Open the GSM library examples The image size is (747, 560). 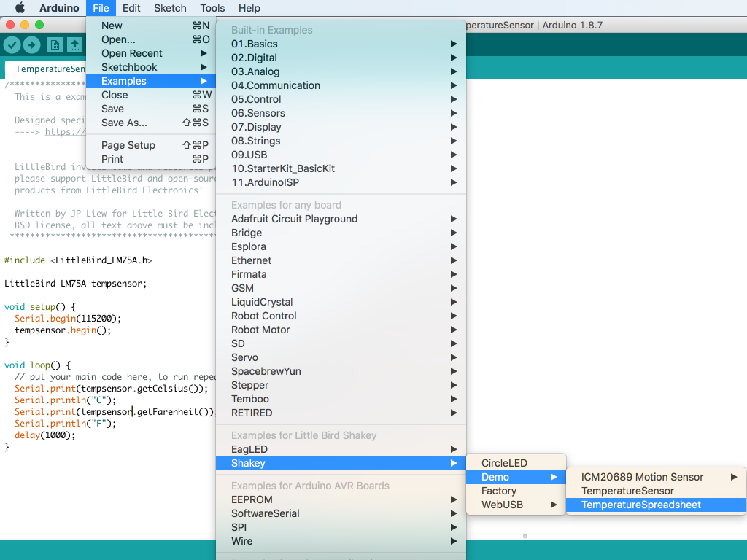341,287
